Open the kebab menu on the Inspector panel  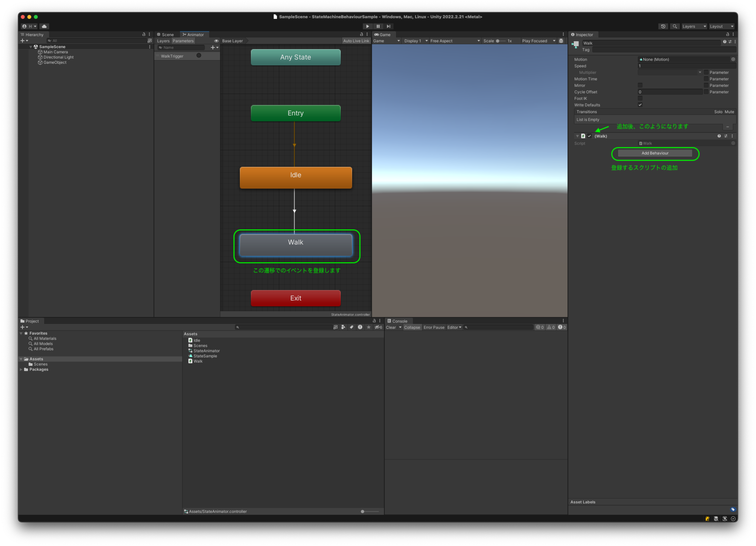pos(733,34)
